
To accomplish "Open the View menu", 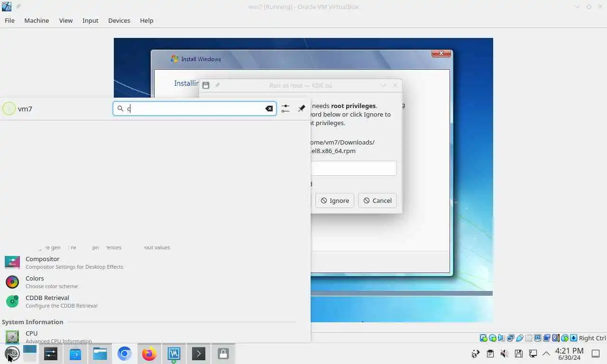I will pos(66,20).
